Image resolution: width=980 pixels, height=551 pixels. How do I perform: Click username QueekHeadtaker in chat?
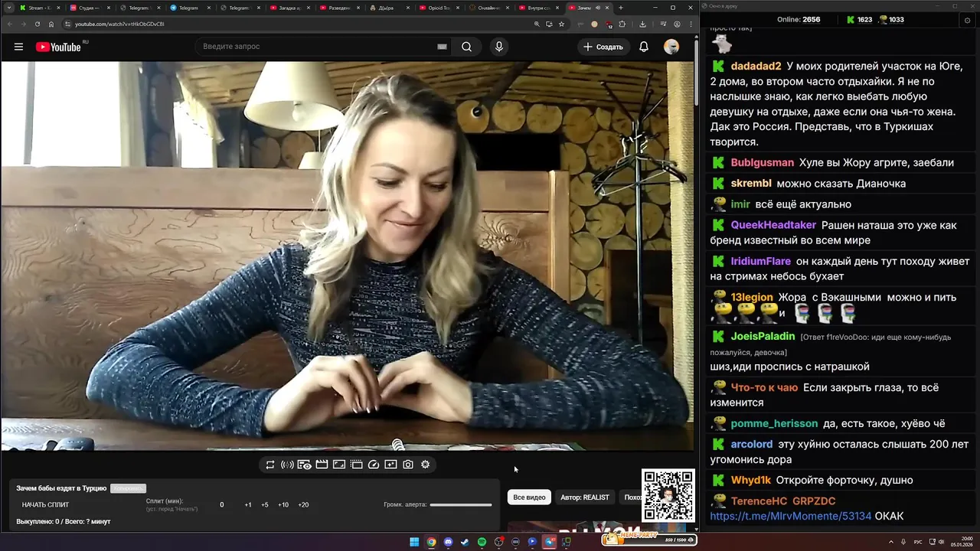click(773, 226)
